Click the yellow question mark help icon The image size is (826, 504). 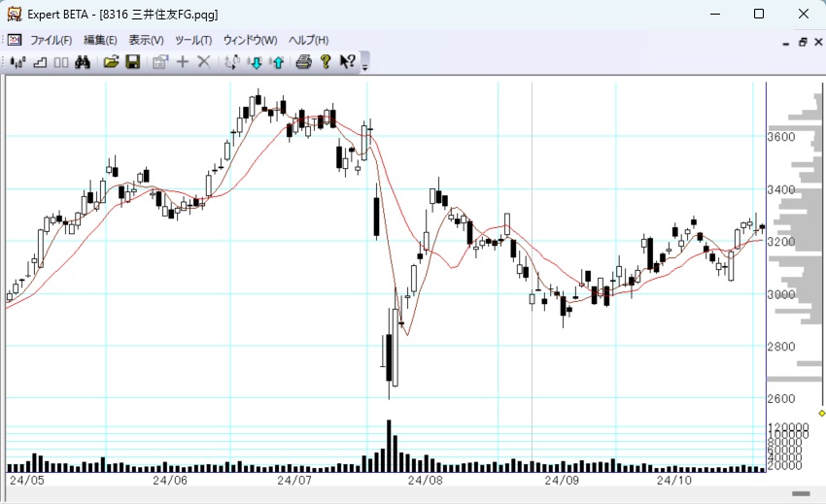coord(326,62)
